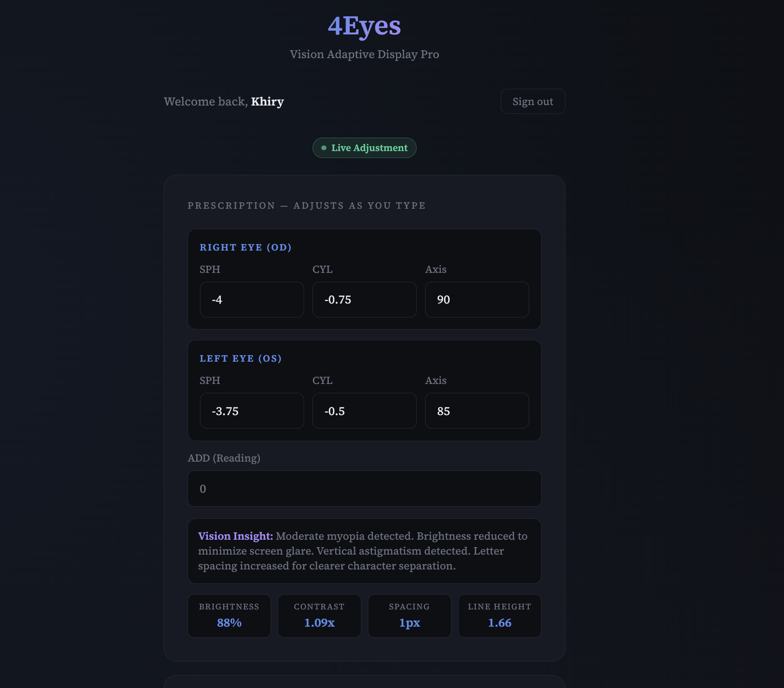Viewport: 784px width, 688px height.
Task: Click the Line Height 1.66 card
Action: click(x=500, y=616)
